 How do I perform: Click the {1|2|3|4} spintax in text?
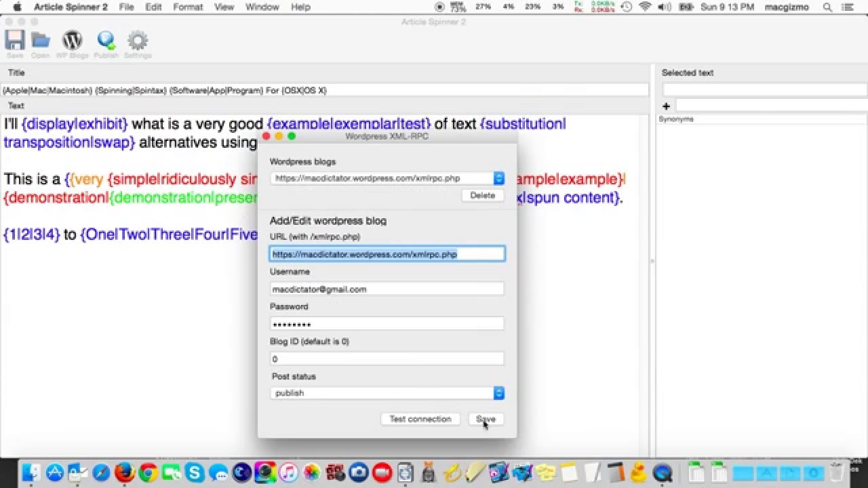point(32,235)
